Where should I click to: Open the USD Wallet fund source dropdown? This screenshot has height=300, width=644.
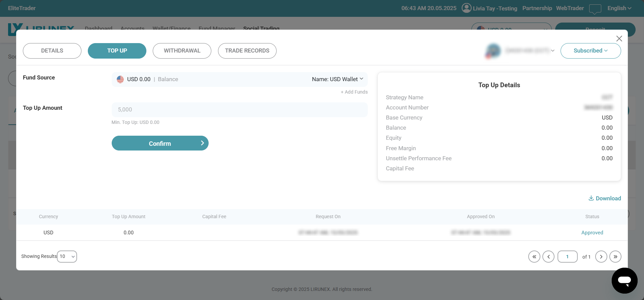click(337, 79)
